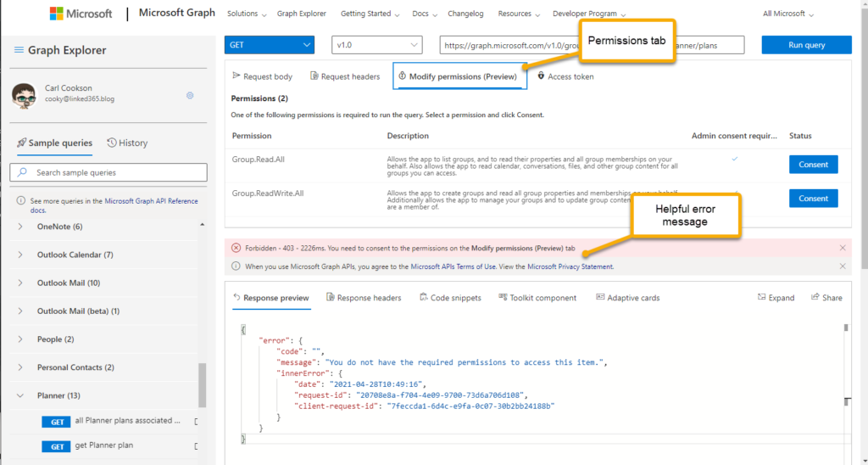868x465 pixels.
Task: Open the Toolkit component tab
Action: click(537, 298)
